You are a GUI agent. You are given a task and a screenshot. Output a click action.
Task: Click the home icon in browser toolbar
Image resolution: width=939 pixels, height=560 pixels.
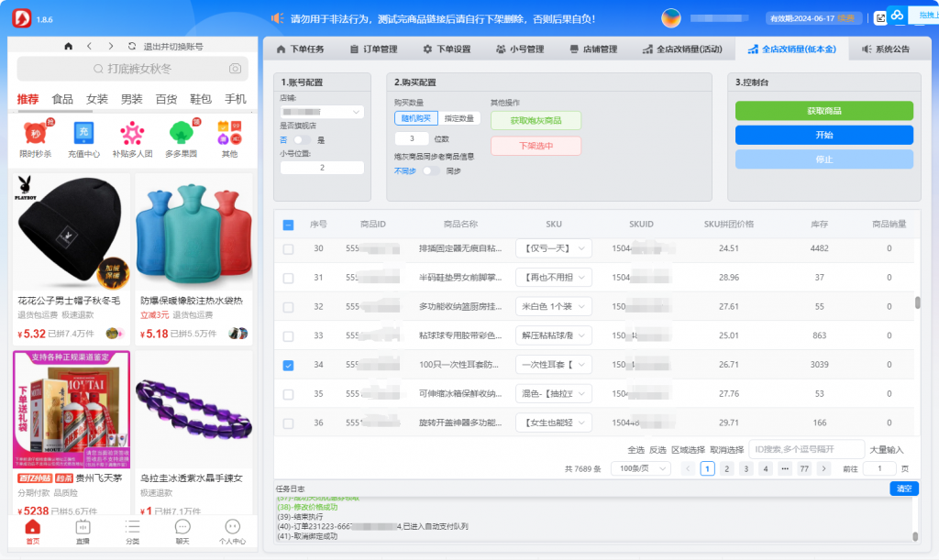tap(68, 46)
